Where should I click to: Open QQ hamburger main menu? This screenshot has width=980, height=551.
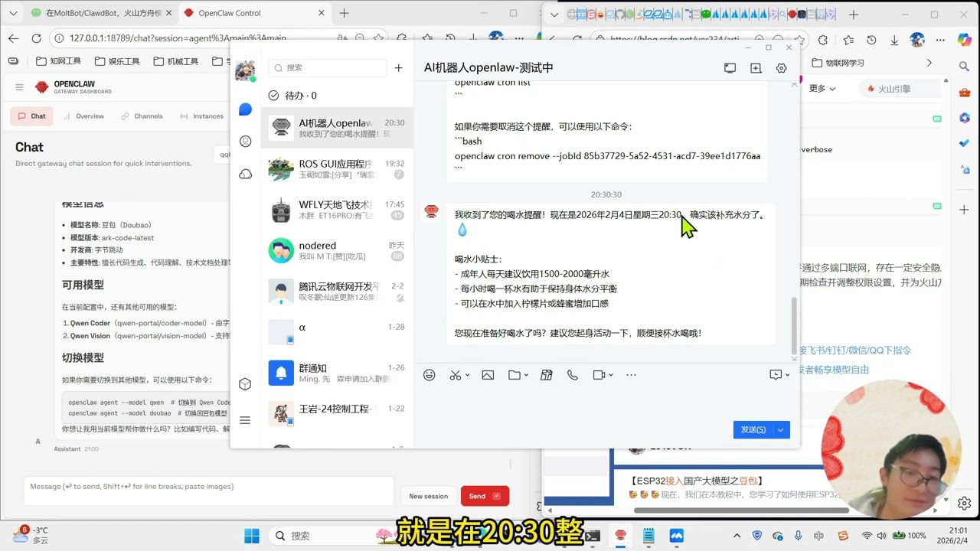tap(245, 420)
